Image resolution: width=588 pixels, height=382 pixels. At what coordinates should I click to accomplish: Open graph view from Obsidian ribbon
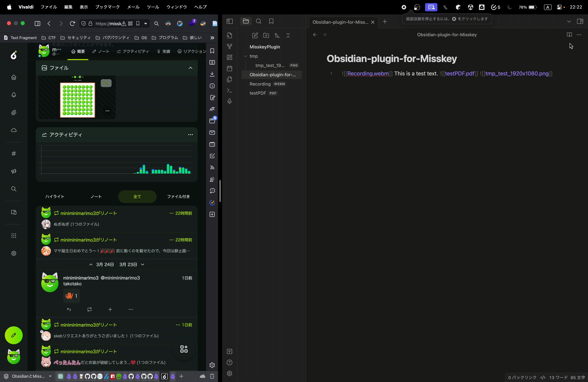click(x=230, y=46)
